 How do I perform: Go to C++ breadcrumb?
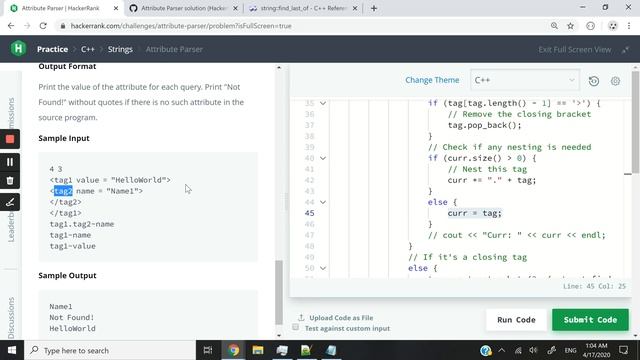pos(87,49)
